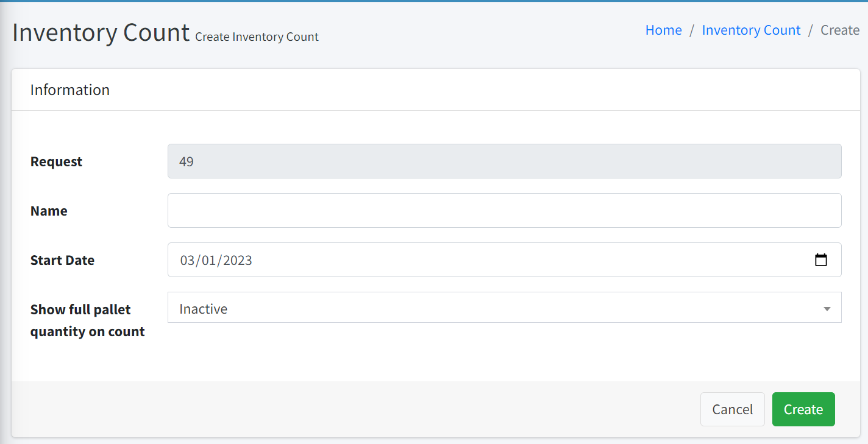Click the Create breadcrumb text
The height and width of the screenshot is (444, 868).
839,30
